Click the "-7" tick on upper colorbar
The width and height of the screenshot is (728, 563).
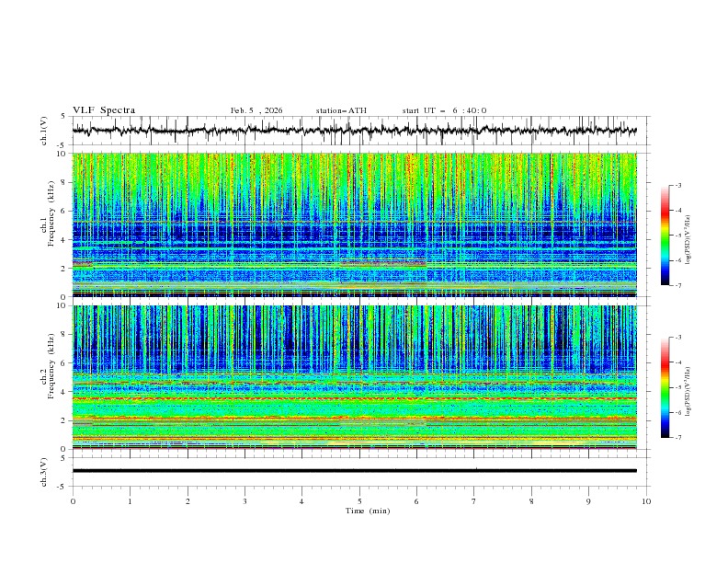pos(678,285)
